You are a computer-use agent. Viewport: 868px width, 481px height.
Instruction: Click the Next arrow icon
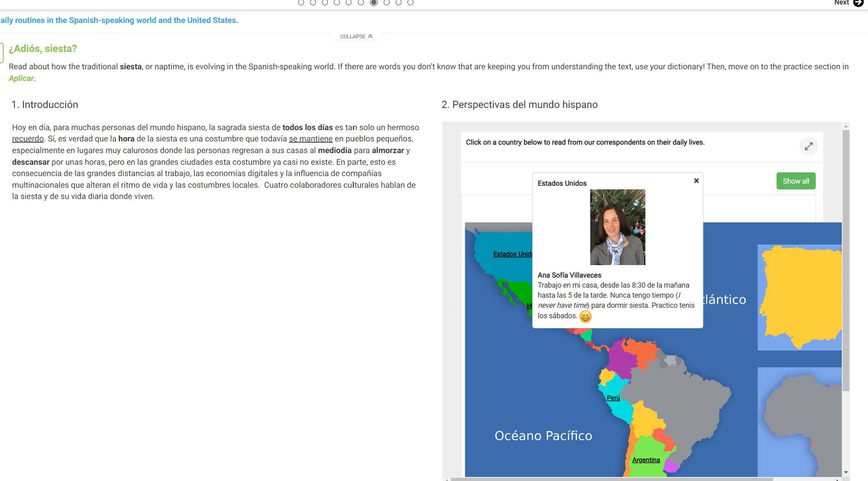click(858, 2)
